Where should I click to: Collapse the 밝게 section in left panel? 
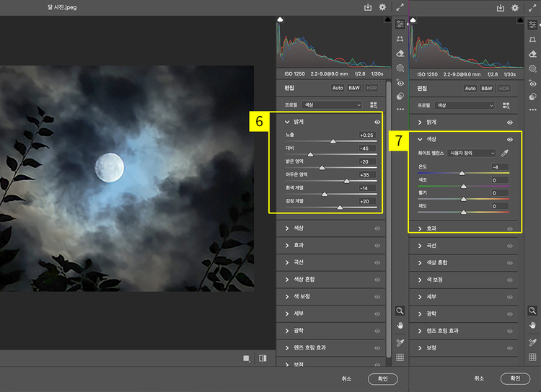(x=286, y=122)
